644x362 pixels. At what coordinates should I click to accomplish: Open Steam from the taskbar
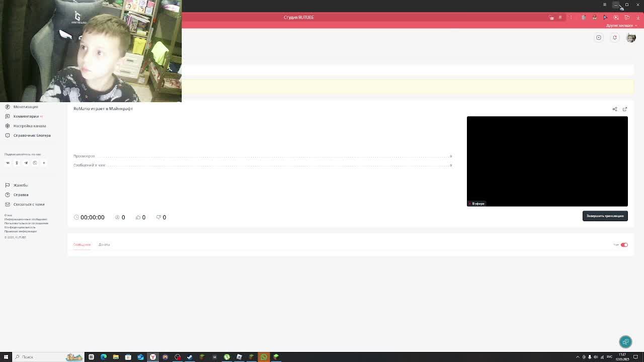(x=190, y=357)
